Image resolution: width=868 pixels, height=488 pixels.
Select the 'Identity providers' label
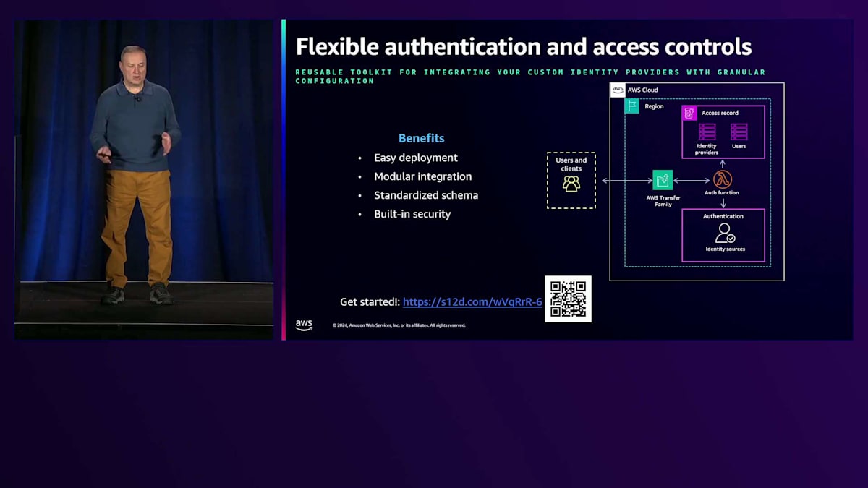point(707,150)
